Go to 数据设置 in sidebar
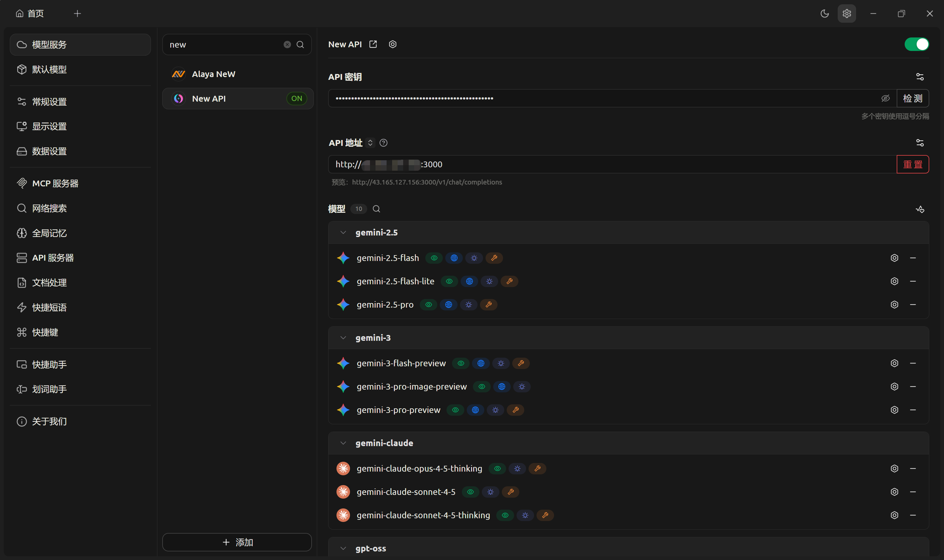This screenshot has width=944, height=560. click(49, 151)
